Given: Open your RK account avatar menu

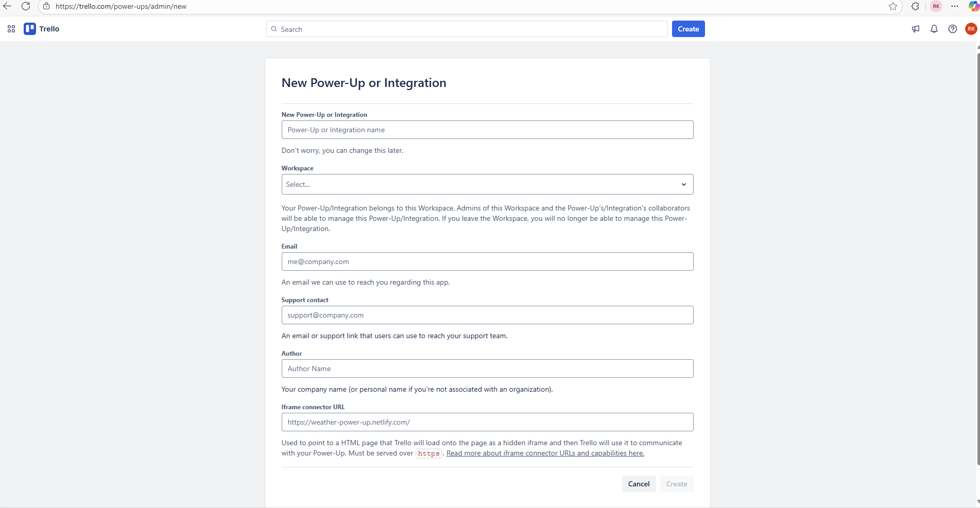Looking at the screenshot, I should click(x=971, y=29).
